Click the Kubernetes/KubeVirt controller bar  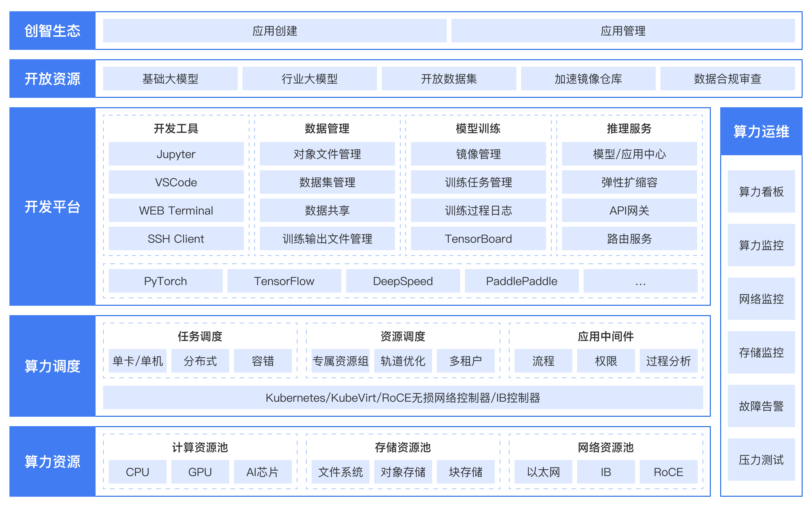[403, 397]
